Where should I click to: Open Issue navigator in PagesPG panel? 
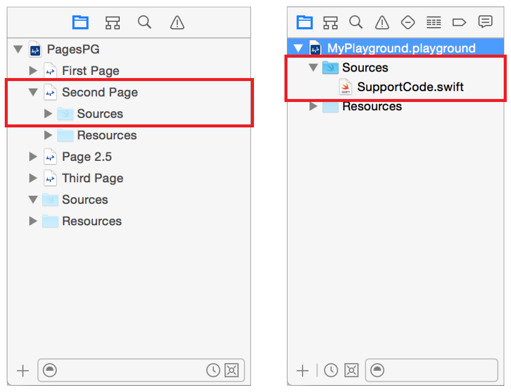177,23
